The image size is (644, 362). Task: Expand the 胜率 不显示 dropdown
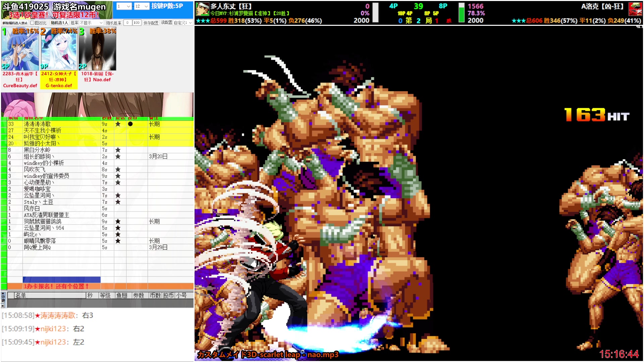(91, 23)
